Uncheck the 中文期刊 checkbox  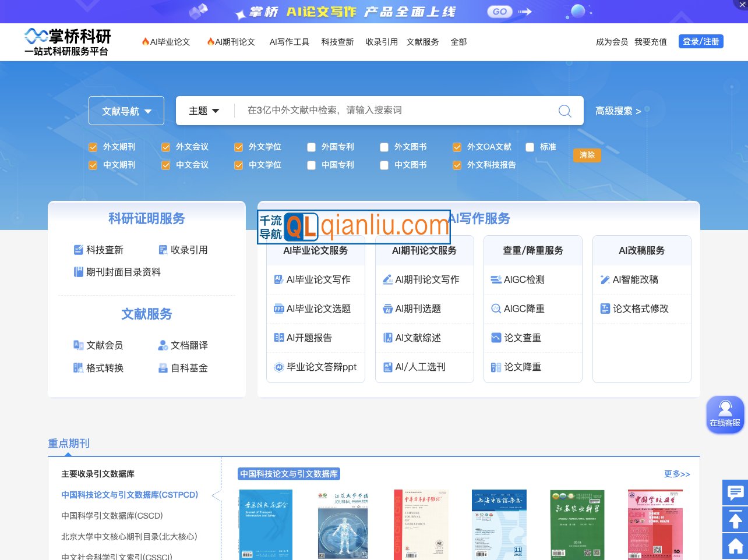[93, 165]
